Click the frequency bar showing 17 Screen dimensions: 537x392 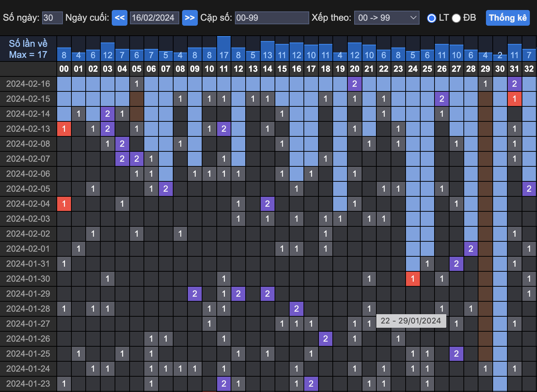(224, 49)
